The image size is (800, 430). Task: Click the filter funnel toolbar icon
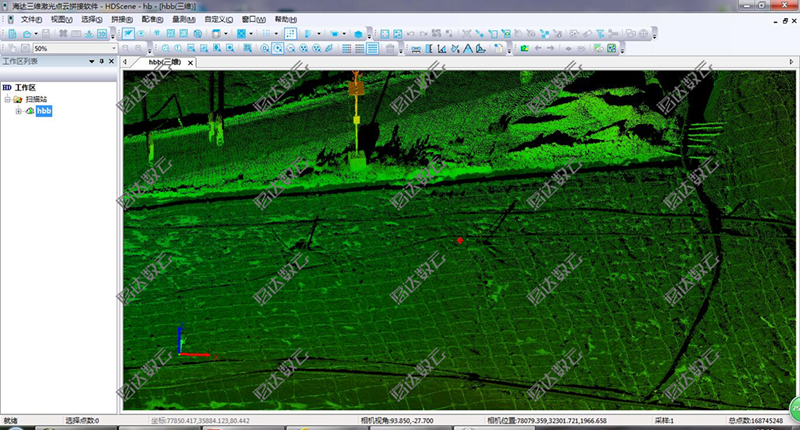click(x=599, y=34)
